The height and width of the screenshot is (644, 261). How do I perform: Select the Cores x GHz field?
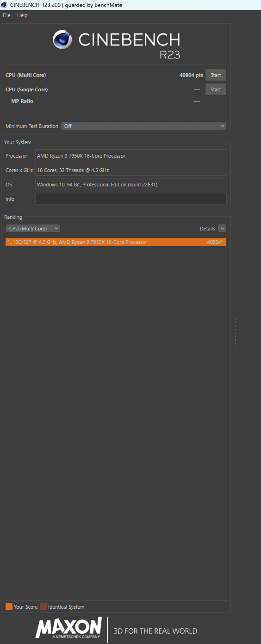pos(131,170)
